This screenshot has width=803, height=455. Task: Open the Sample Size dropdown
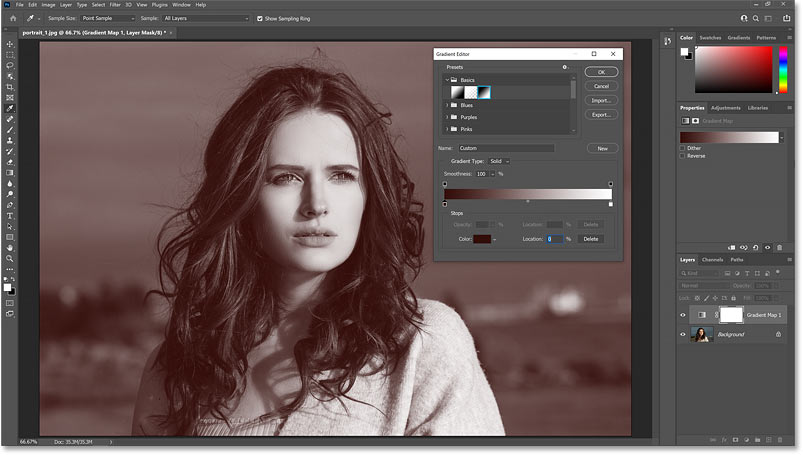tap(108, 18)
